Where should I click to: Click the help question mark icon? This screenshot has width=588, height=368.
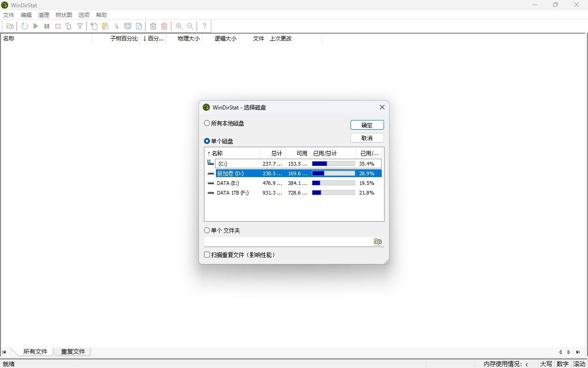tap(204, 26)
